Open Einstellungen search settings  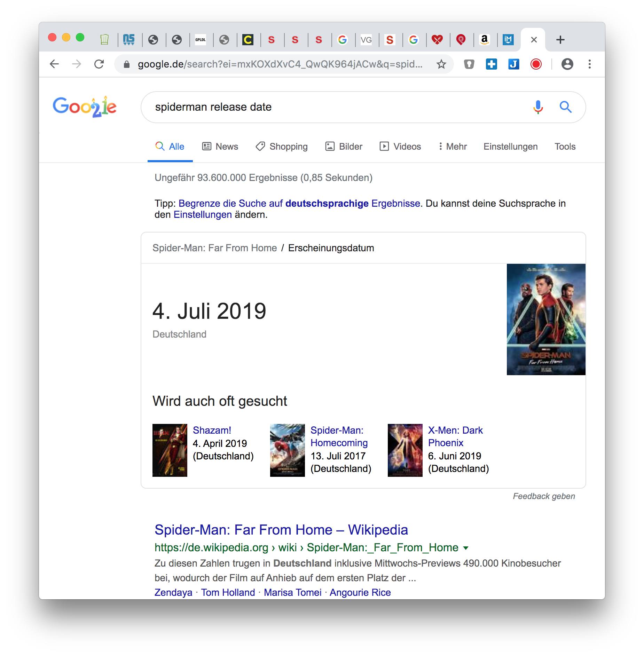[511, 147]
